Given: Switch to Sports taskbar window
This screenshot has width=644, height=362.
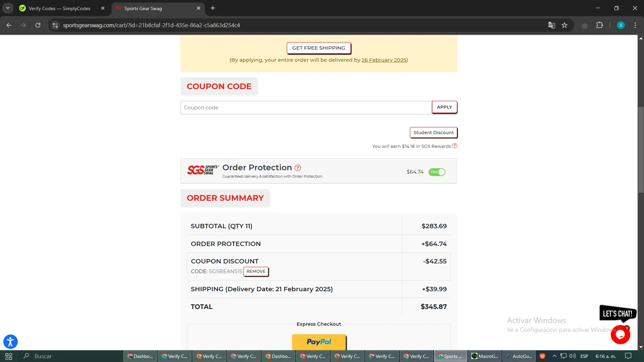Looking at the screenshot, I should tap(450, 356).
